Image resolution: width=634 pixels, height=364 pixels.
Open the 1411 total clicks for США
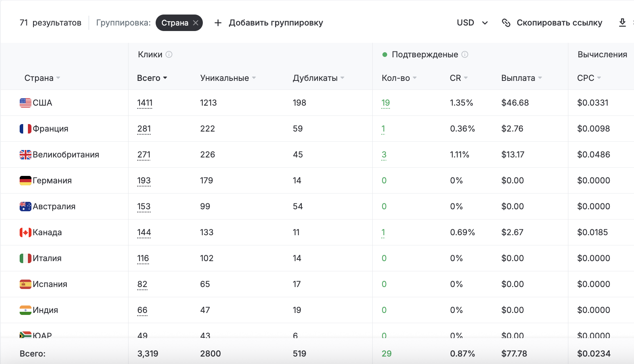tap(145, 103)
